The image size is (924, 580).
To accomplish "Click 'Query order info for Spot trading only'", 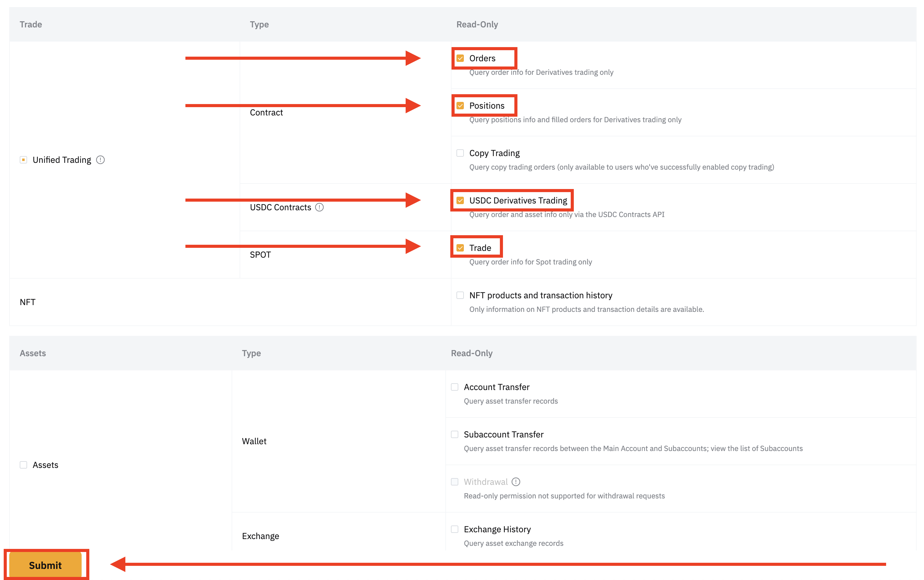I will click(530, 262).
